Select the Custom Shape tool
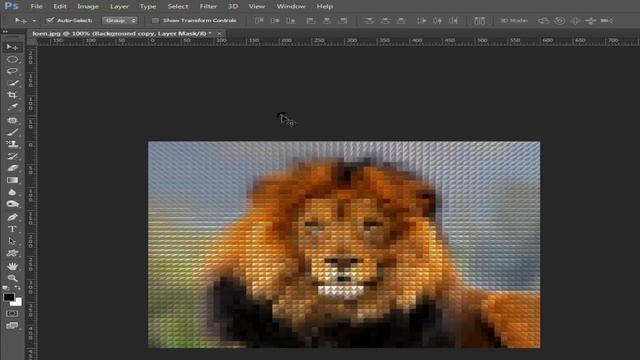The height and width of the screenshot is (360, 640). [12, 253]
